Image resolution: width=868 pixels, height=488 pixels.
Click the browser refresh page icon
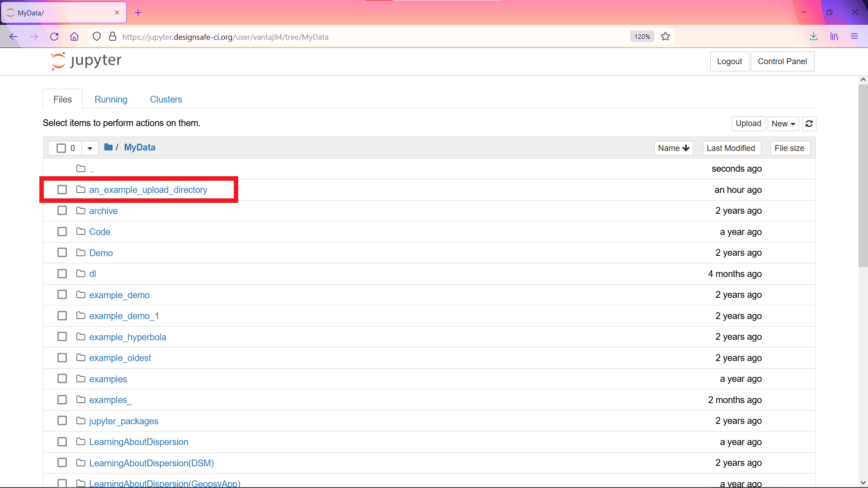54,36
